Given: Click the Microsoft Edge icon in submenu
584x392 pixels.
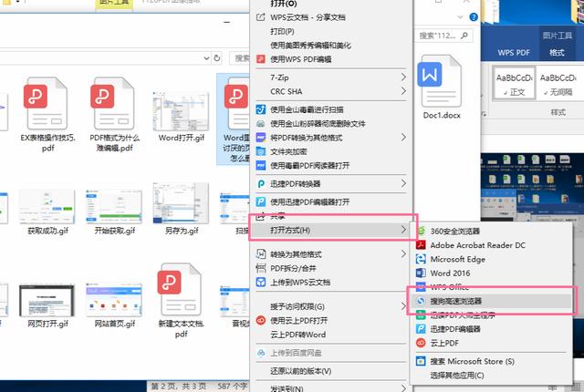Looking at the screenshot, I should pyautogui.click(x=421, y=259).
